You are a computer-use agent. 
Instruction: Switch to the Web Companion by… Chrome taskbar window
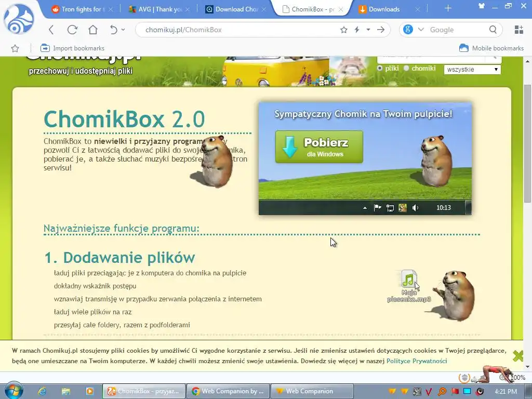point(228,391)
